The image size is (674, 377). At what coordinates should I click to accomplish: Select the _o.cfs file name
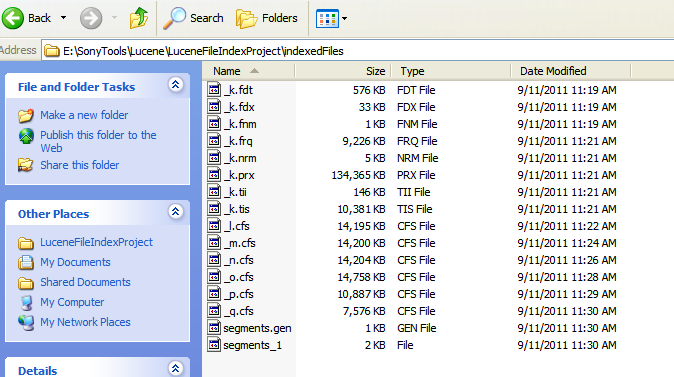point(239,277)
